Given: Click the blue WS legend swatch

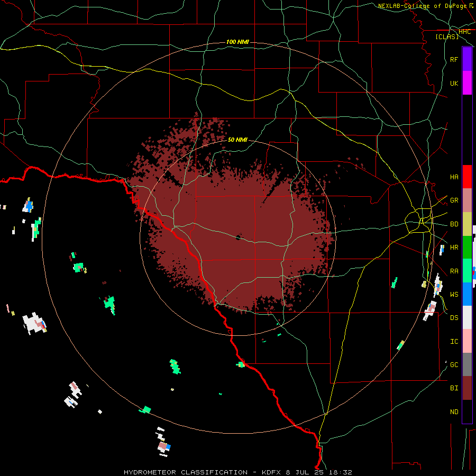Looking at the screenshot, I should (467, 294).
